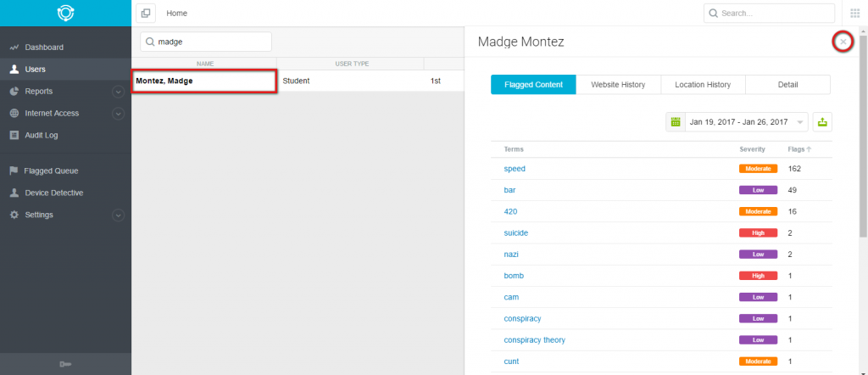Viewport: 868px width, 375px height.
Task: Open the flagged term cam
Action: point(511,298)
